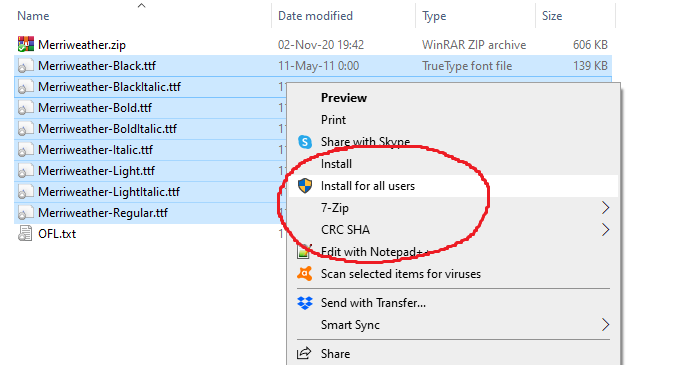Click the Notepad++ icon in the context menu
The image size is (673, 365).
(303, 251)
